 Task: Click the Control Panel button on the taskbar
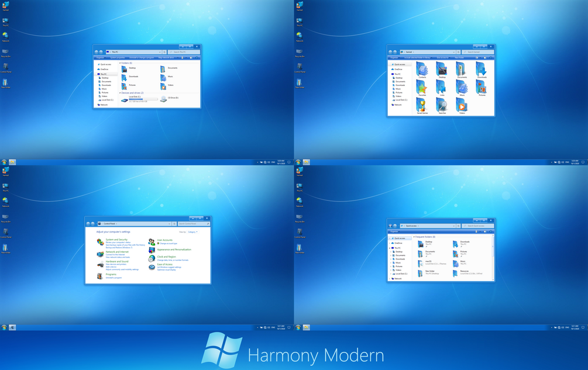tap(12, 327)
